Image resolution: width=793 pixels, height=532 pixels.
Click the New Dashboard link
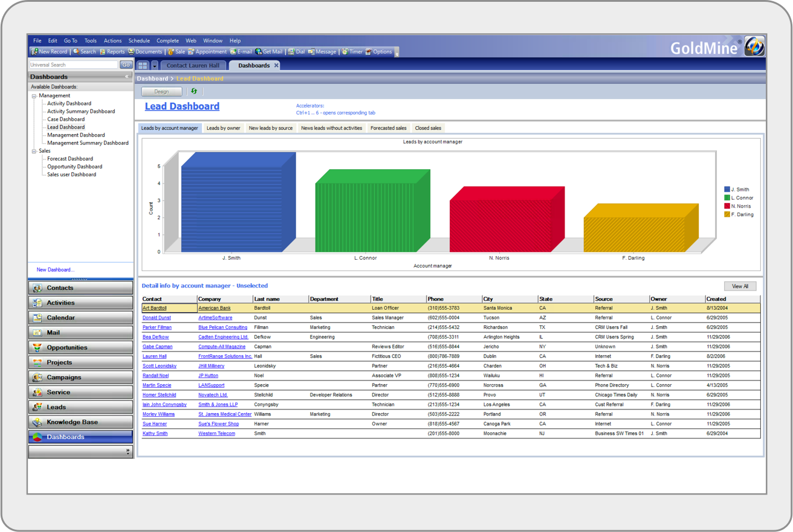click(x=55, y=270)
